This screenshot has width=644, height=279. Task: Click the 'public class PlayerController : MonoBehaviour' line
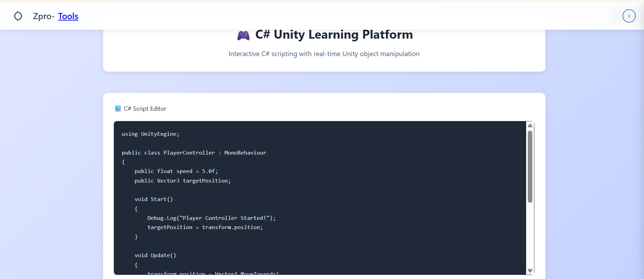point(194,153)
